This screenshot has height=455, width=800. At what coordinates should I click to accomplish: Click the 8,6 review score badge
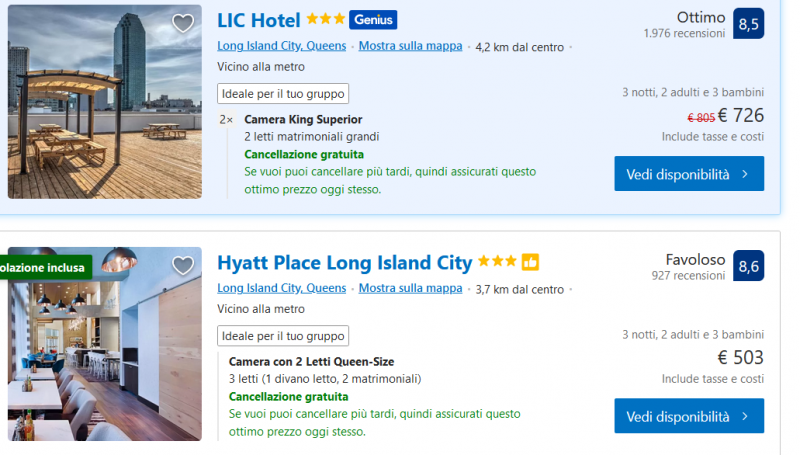coord(748,265)
